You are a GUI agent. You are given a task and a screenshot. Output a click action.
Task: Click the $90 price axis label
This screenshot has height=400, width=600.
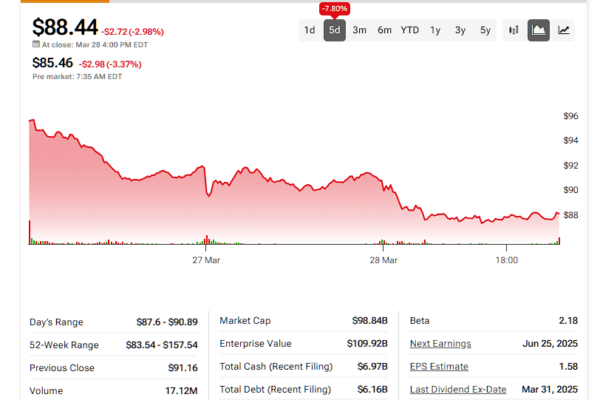[x=571, y=190]
